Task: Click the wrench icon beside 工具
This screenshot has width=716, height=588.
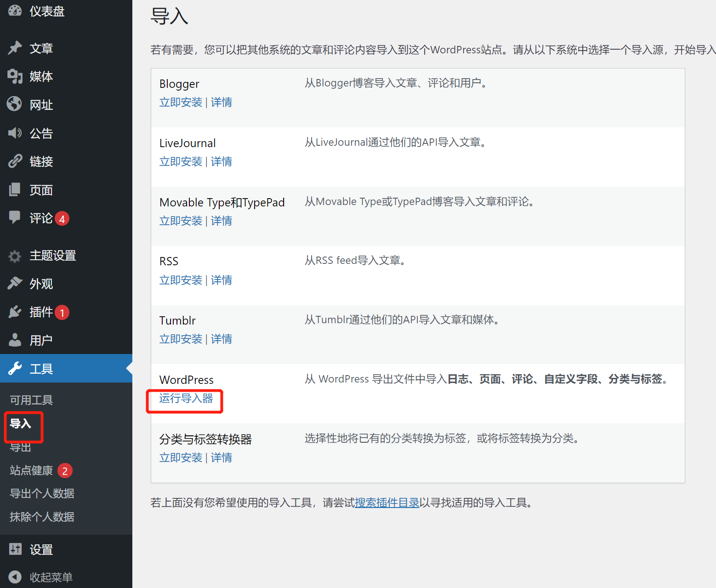Action: [x=15, y=369]
